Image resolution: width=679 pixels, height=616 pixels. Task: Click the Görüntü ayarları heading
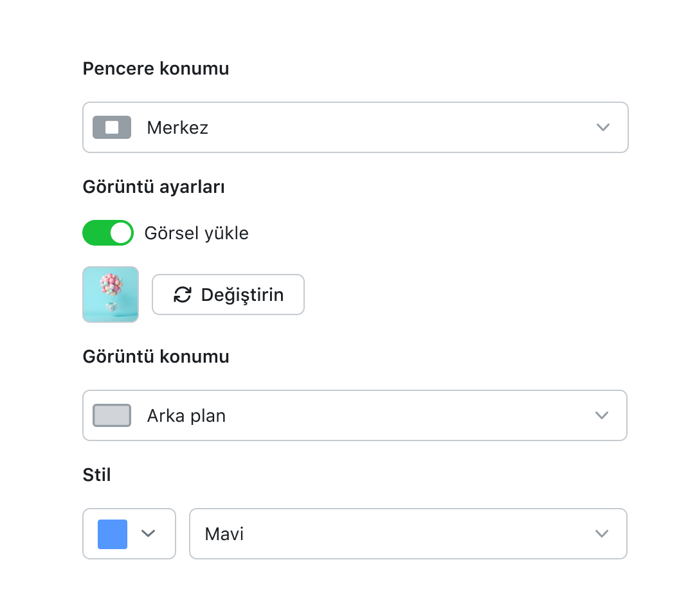coord(154,187)
